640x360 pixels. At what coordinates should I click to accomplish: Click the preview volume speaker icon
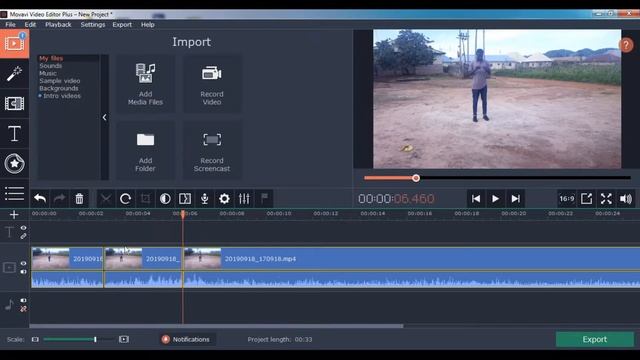626,199
